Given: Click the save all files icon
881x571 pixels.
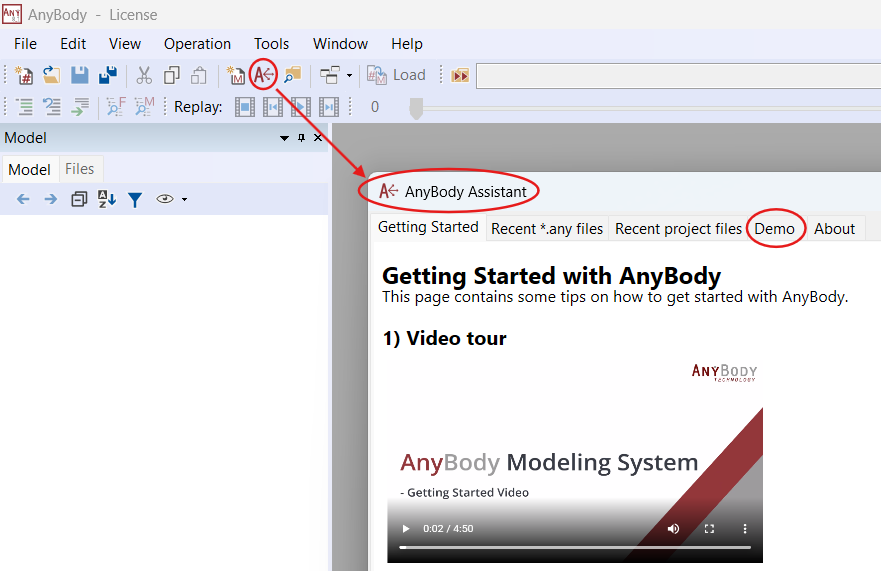Looking at the screenshot, I should coord(107,75).
